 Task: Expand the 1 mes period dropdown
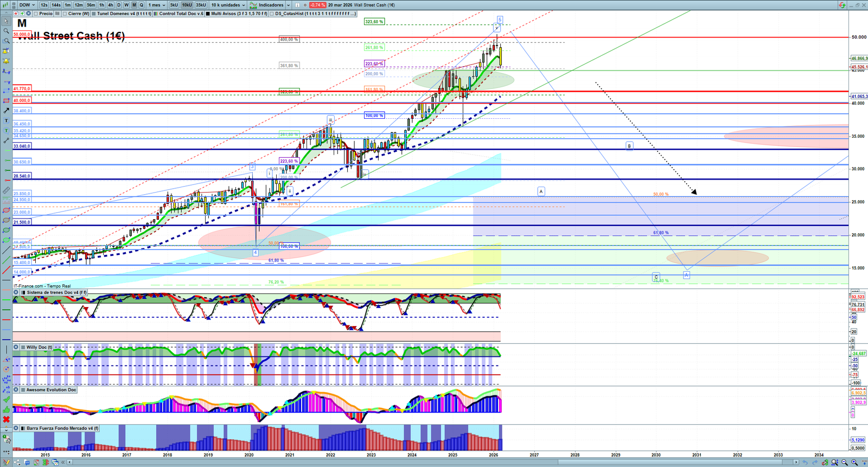[x=157, y=5]
